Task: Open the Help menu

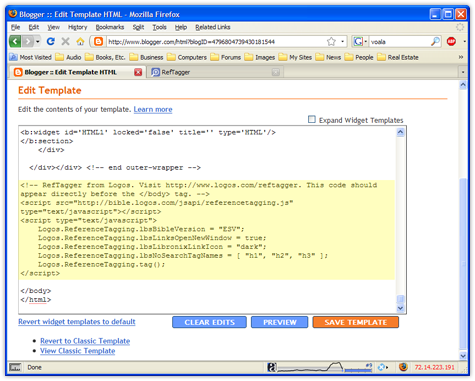Action: (x=181, y=27)
